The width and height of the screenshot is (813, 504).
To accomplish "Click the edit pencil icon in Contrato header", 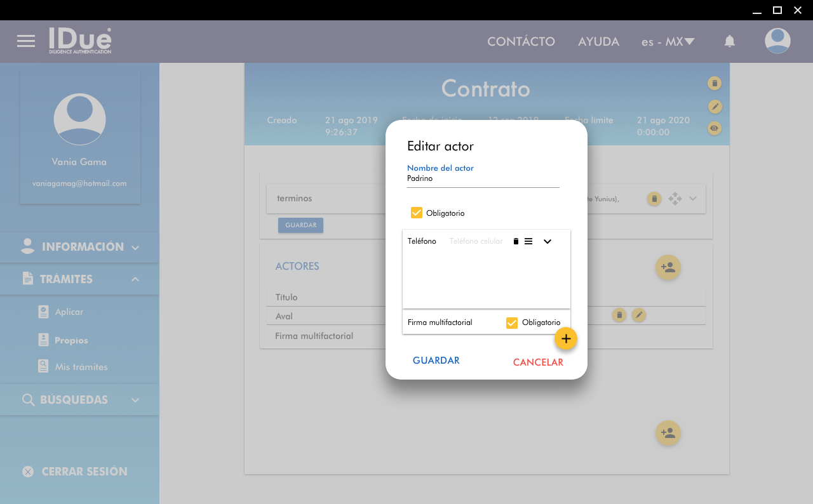I will coord(715,106).
